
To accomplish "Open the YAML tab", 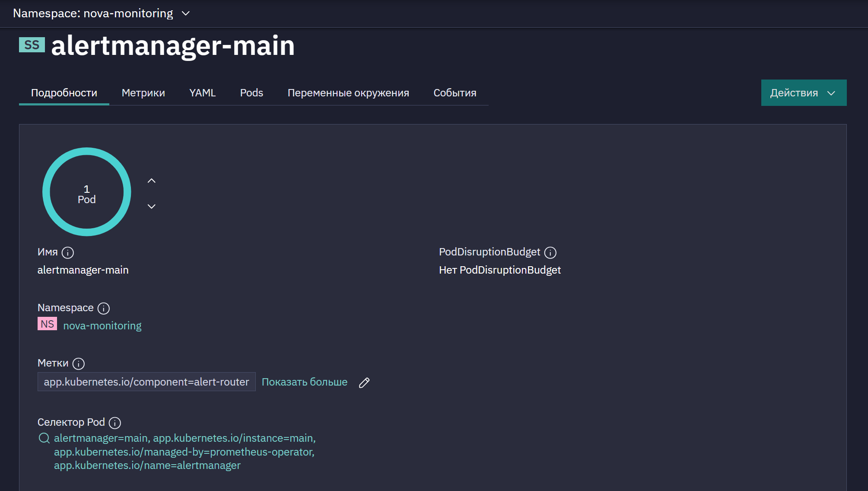I will point(202,92).
